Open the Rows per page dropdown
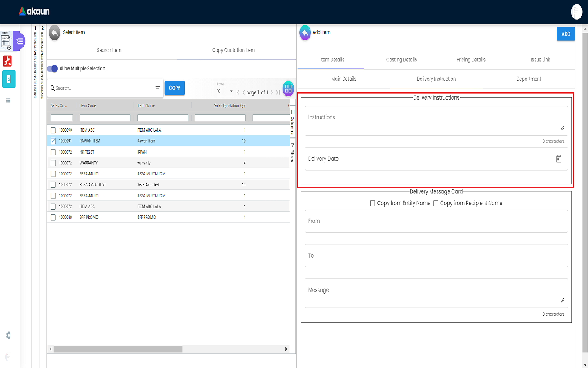 [225, 92]
